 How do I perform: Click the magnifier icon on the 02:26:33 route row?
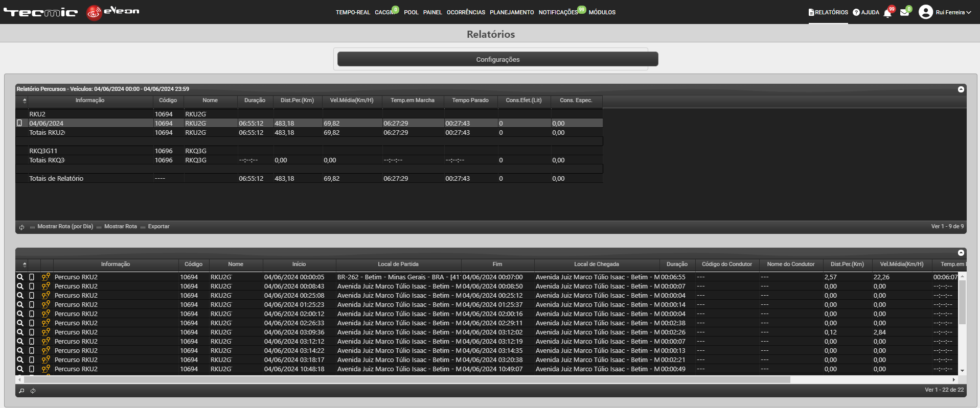[20, 323]
